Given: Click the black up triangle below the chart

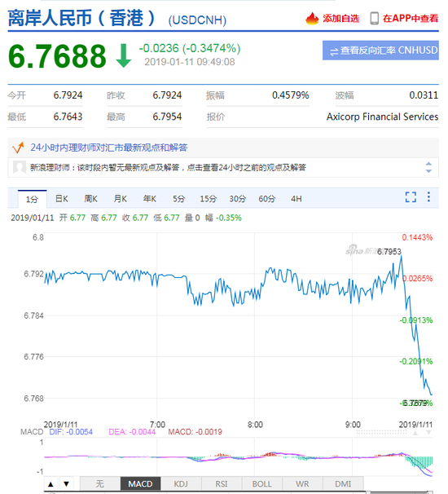Looking at the screenshot, I should (51, 484).
